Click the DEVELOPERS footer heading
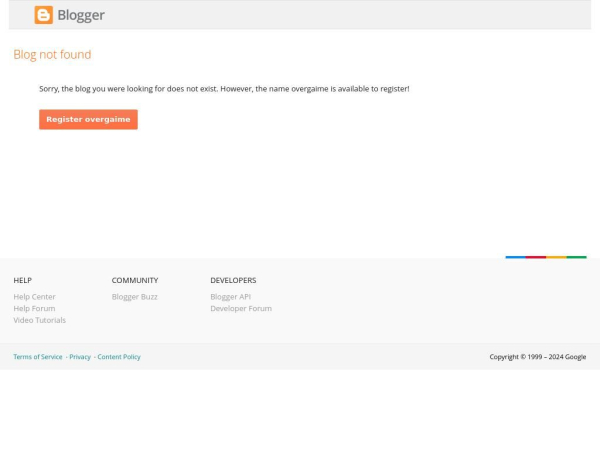The height and width of the screenshot is (450, 600). coord(233,281)
